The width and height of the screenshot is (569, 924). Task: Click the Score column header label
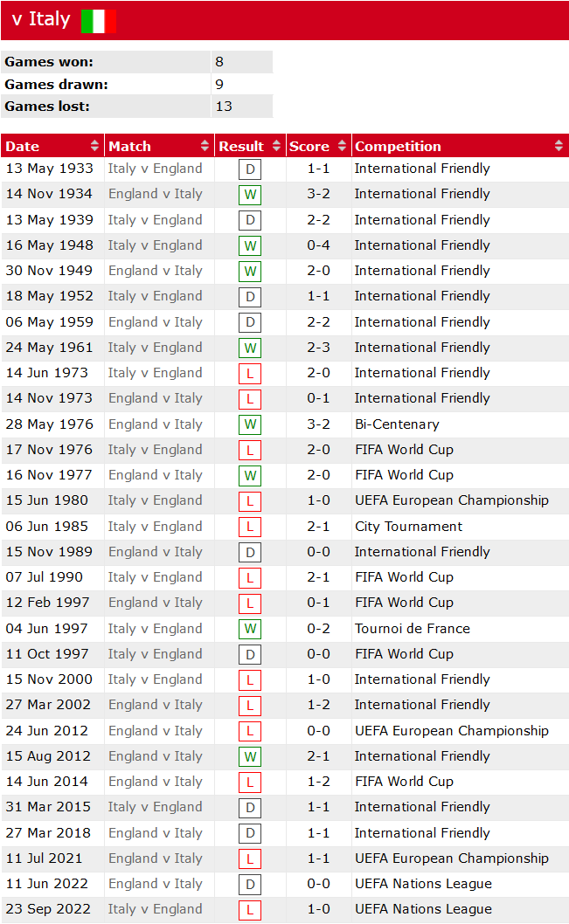(x=309, y=146)
